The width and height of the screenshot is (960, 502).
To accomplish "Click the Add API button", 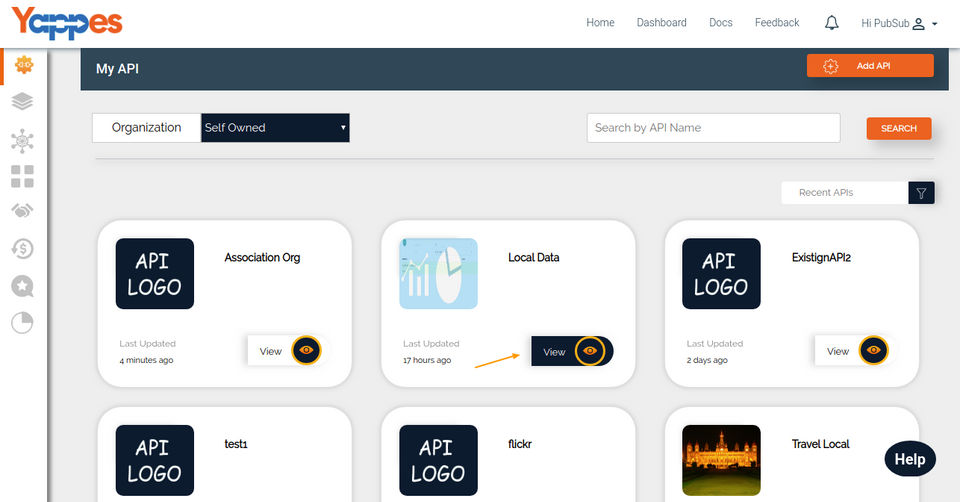I will pyautogui.click(x=870, y=66).
